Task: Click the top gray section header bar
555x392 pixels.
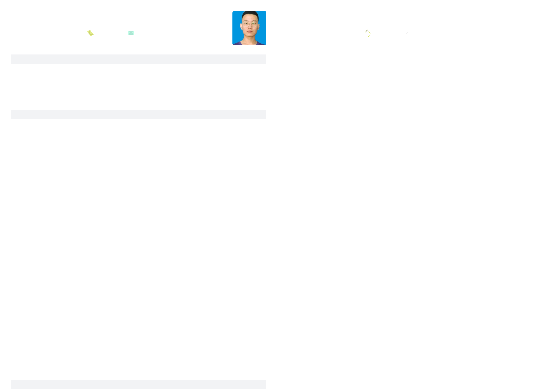Action: [x=139, y=59]
